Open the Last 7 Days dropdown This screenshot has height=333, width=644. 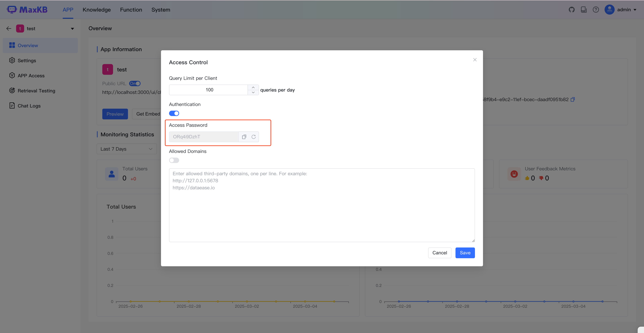point(126,149)
